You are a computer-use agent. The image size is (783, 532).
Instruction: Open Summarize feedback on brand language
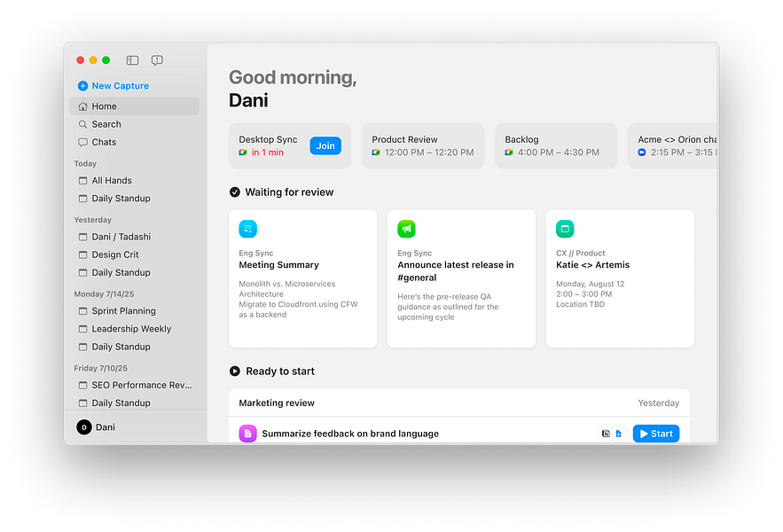(x=350, y=434)
